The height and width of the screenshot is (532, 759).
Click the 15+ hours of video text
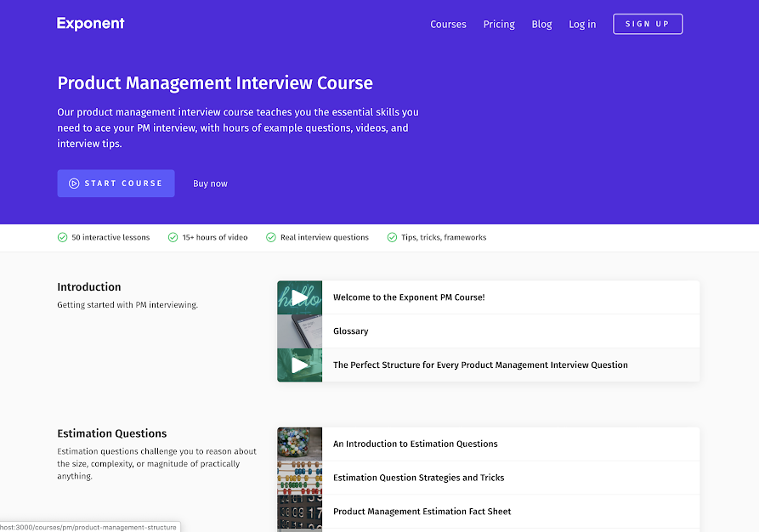[x=215, y=237]
